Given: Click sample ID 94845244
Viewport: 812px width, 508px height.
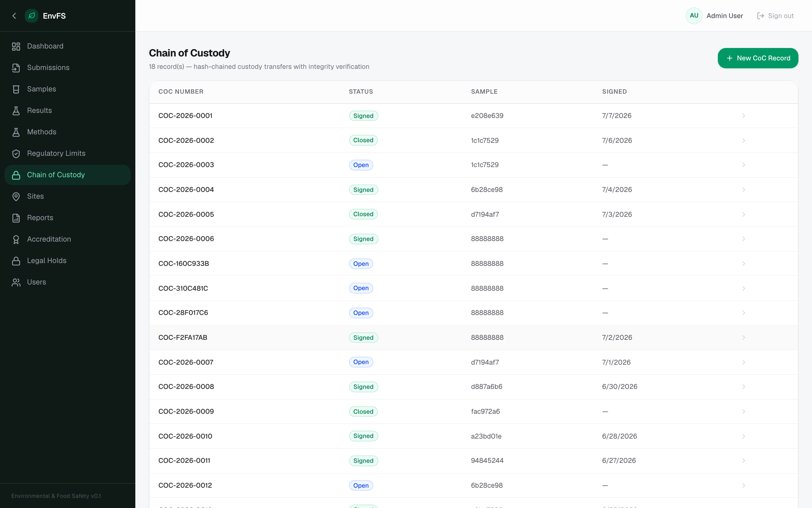Looking at the screenshot, I should point(487,461).
